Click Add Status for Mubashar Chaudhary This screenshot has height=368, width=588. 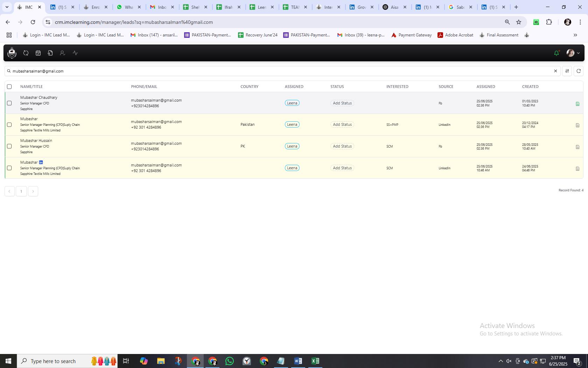click(342, 103)
